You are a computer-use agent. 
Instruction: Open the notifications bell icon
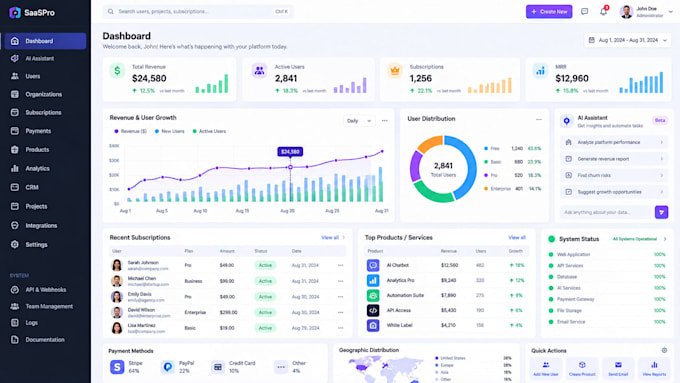click(603, 12)
